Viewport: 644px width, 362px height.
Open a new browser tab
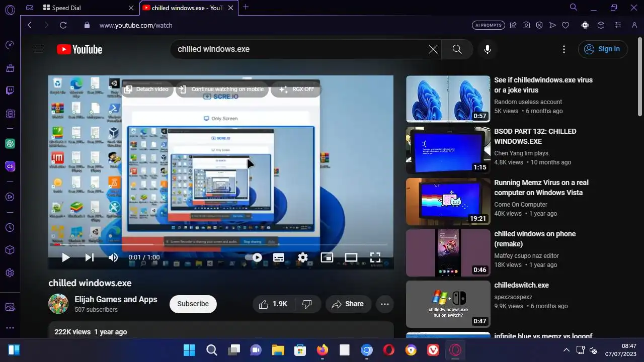(x=246, y=8)
